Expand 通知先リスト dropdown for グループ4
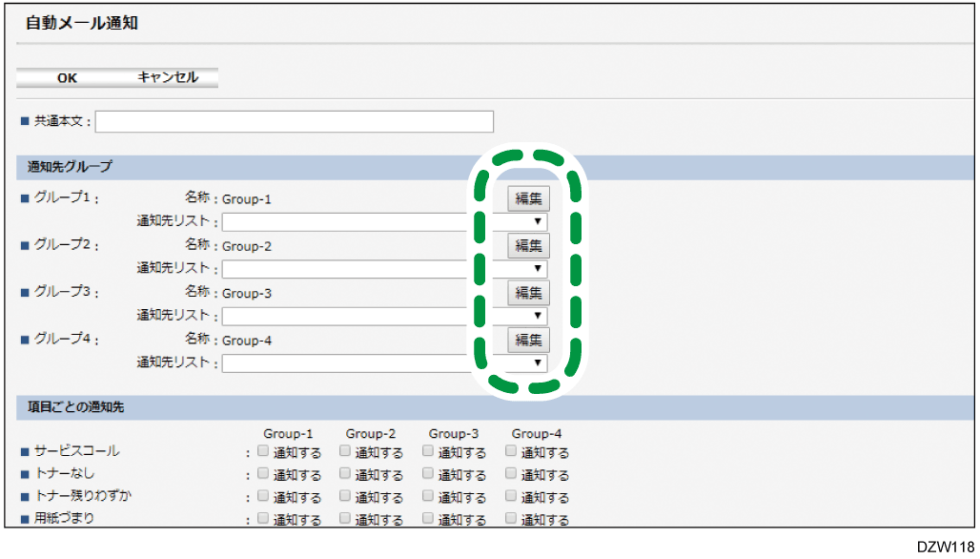980x559 pixels. 384,363
